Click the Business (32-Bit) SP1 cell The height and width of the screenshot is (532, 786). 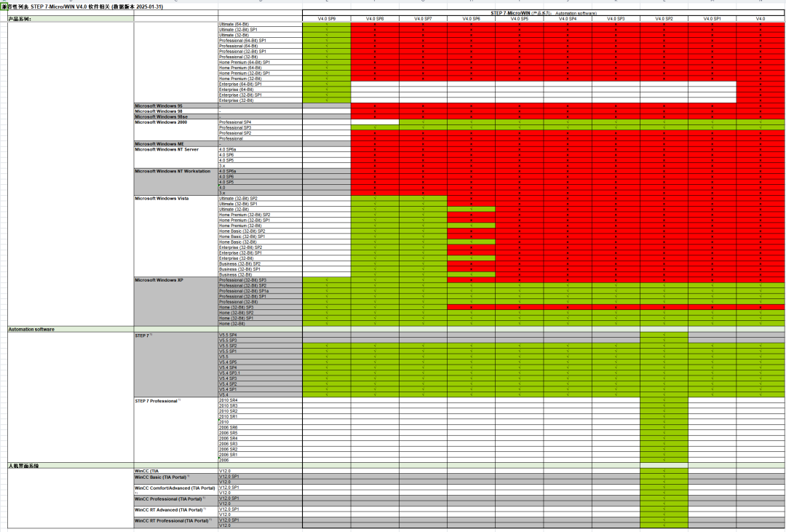pyautogui.click(x=260, y=269)
